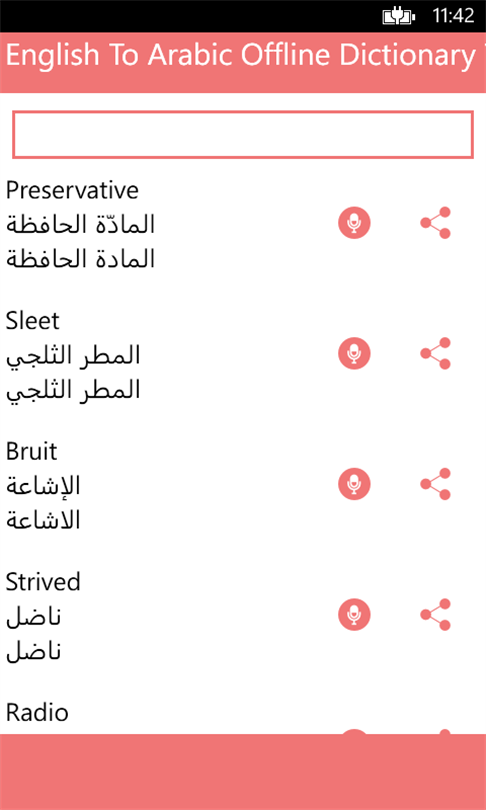Share the Bruit translation
Image resolution: width=486 pixels, height=810 pixels.
435,485
